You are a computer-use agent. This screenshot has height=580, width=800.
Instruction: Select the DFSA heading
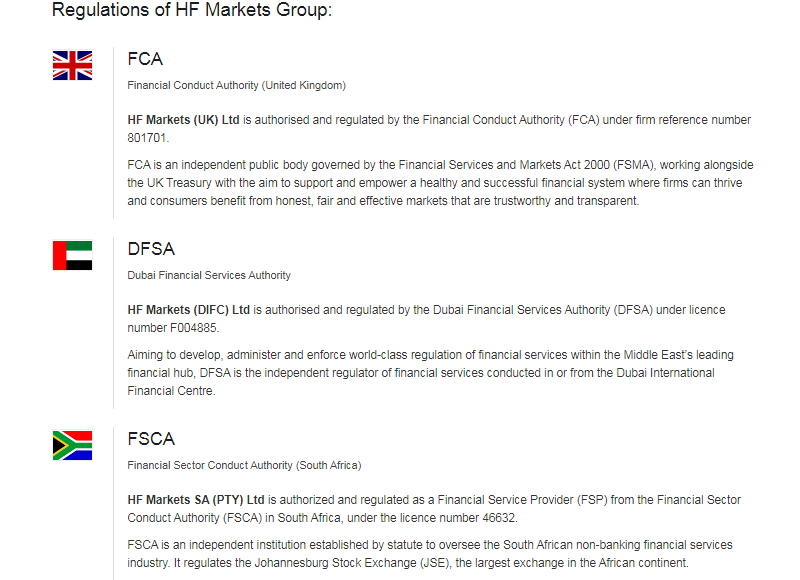pos(151,249)
